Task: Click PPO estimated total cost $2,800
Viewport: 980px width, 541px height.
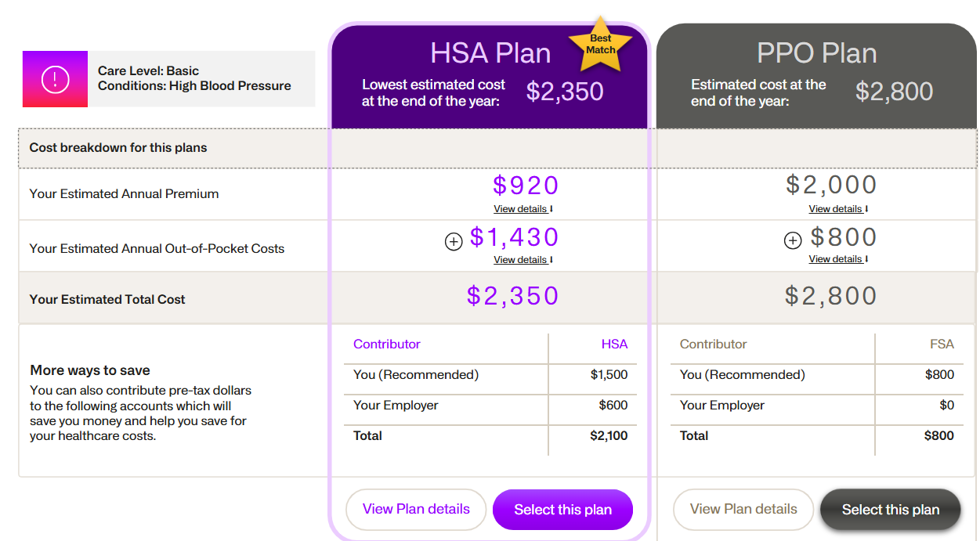Action: tap(831, 296)
